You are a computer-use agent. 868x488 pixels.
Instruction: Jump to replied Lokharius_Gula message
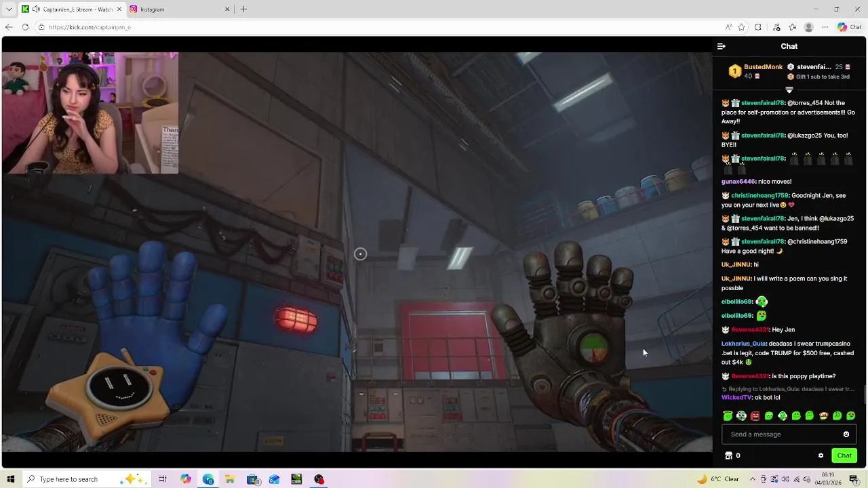coord(787,390)
